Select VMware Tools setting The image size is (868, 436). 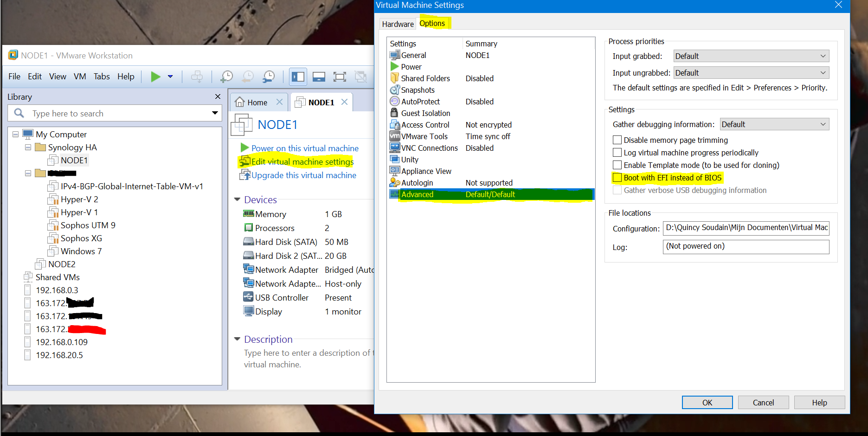tap(424, 136)
